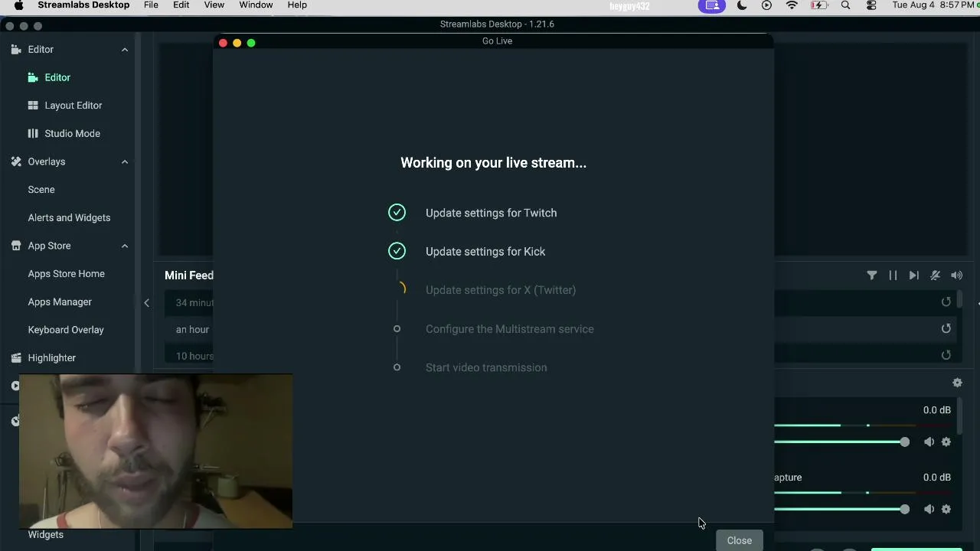Mute the first mixer audio source
This screenshot has width=980, height=551.
click(929, 442)
